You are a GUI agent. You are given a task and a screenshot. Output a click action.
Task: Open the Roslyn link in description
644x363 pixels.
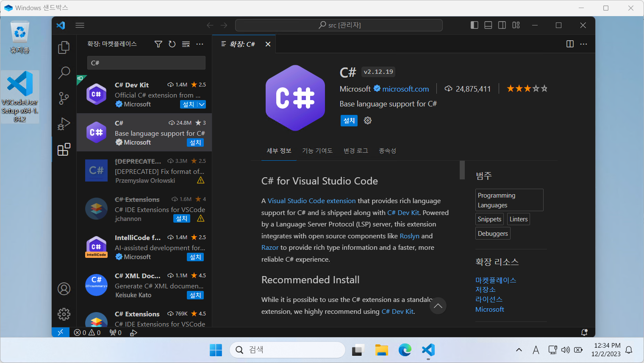pos(409,236)
